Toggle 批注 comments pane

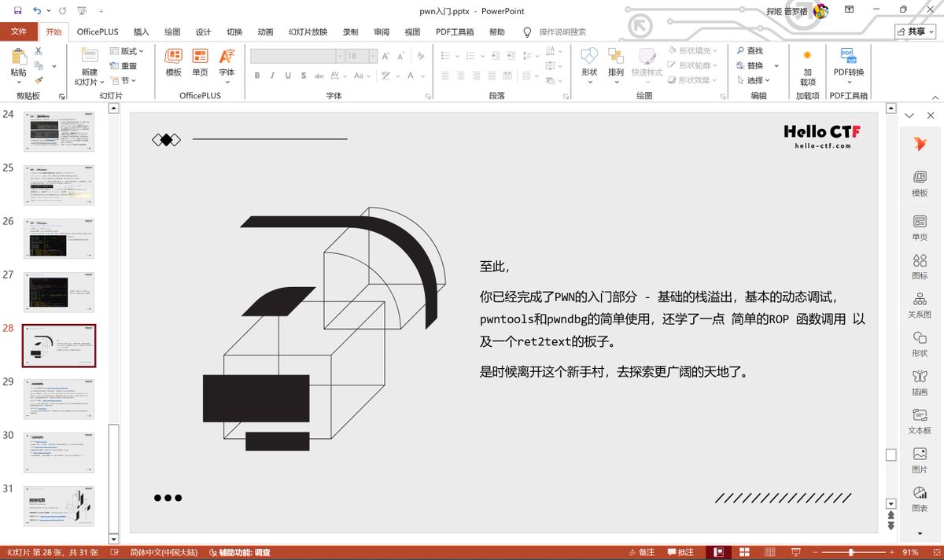point(680,552)
